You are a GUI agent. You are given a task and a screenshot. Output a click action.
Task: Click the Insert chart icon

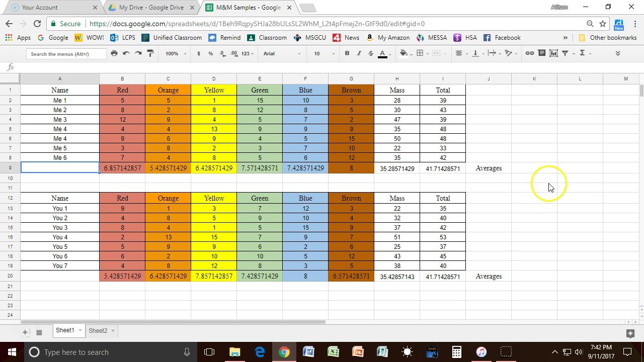click(553, 53)
